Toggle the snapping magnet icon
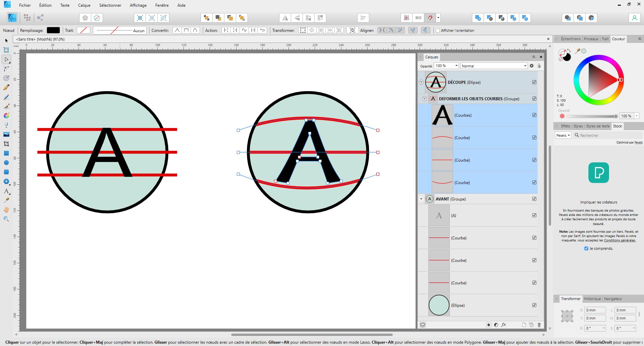 click(430, 18)
